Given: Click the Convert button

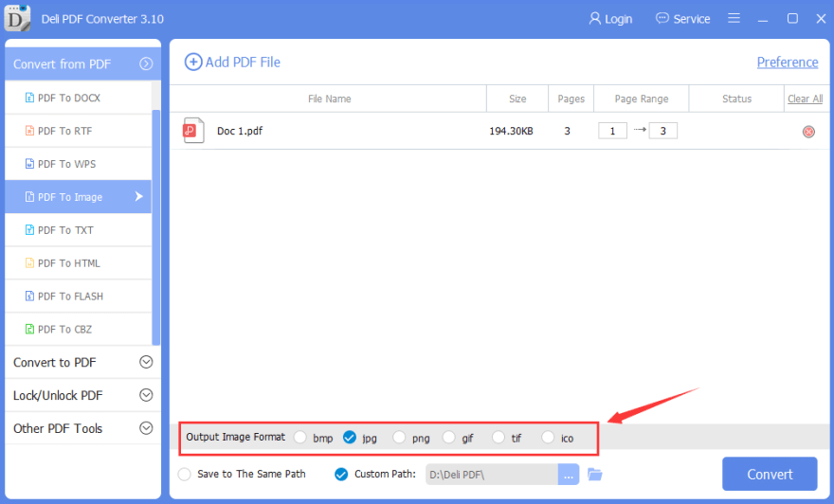Looking at the screenshot, I should [x=770, y=474].
